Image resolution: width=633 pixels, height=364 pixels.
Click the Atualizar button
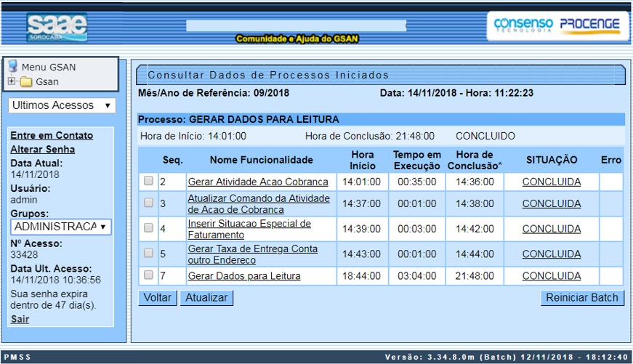click(x=206, y=298)
